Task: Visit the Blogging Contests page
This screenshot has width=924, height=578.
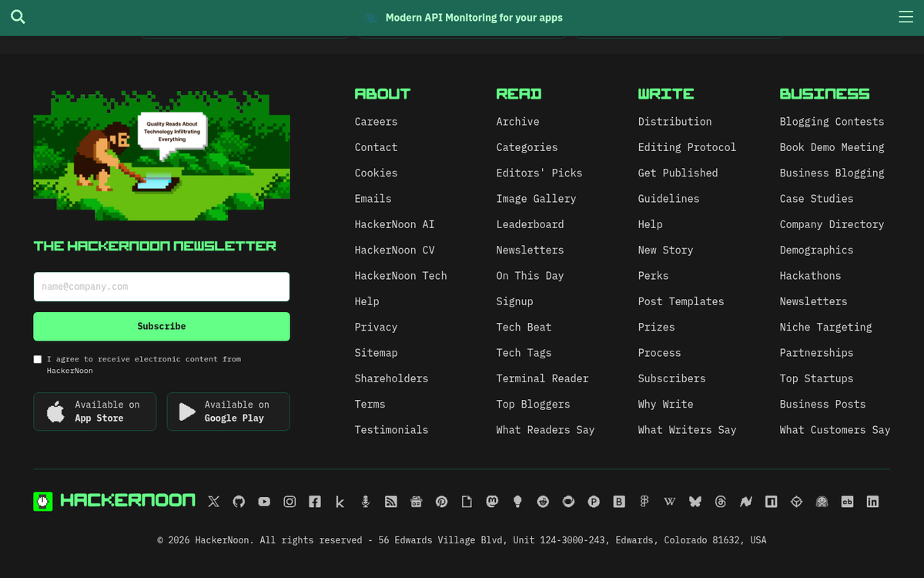Action: [832, 121]
